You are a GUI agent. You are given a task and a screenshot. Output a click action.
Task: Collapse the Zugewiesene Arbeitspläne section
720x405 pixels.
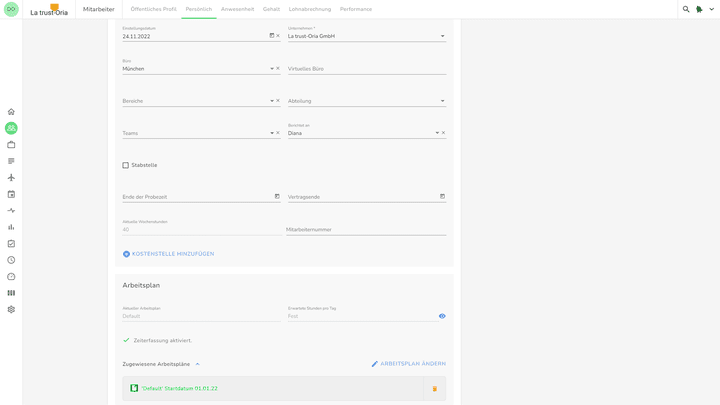click(197, 364)
